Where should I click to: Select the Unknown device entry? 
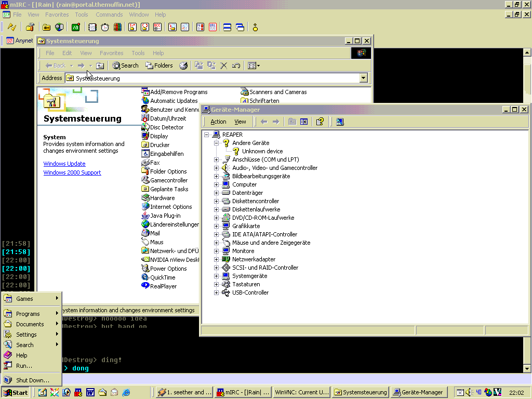click(262, 151)
